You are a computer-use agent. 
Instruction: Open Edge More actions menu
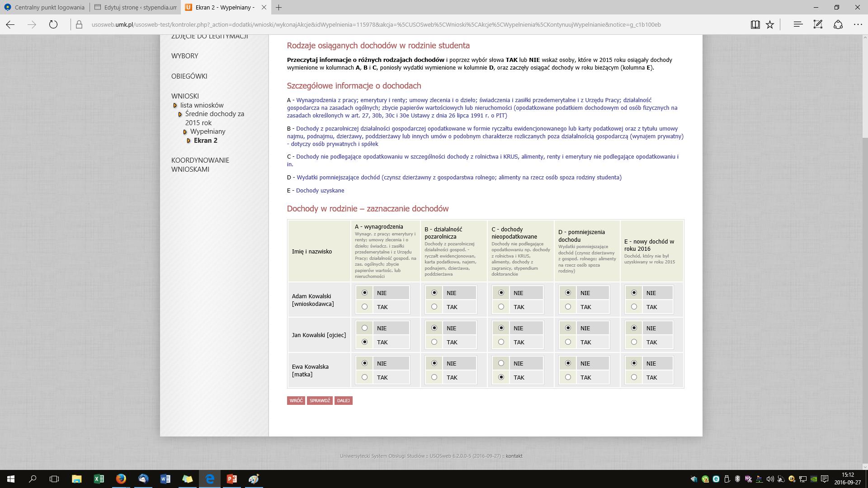(858, 25)
